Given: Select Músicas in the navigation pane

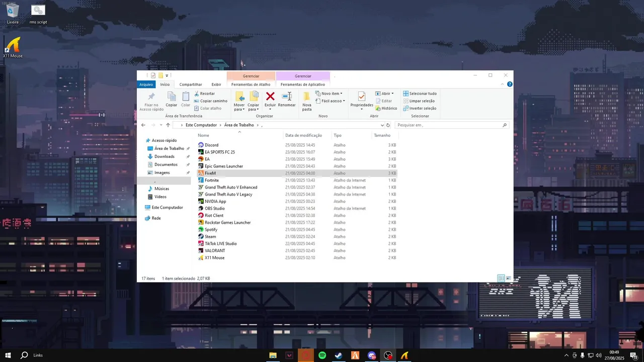Looking at the screenshot, I should click(162, 189).
